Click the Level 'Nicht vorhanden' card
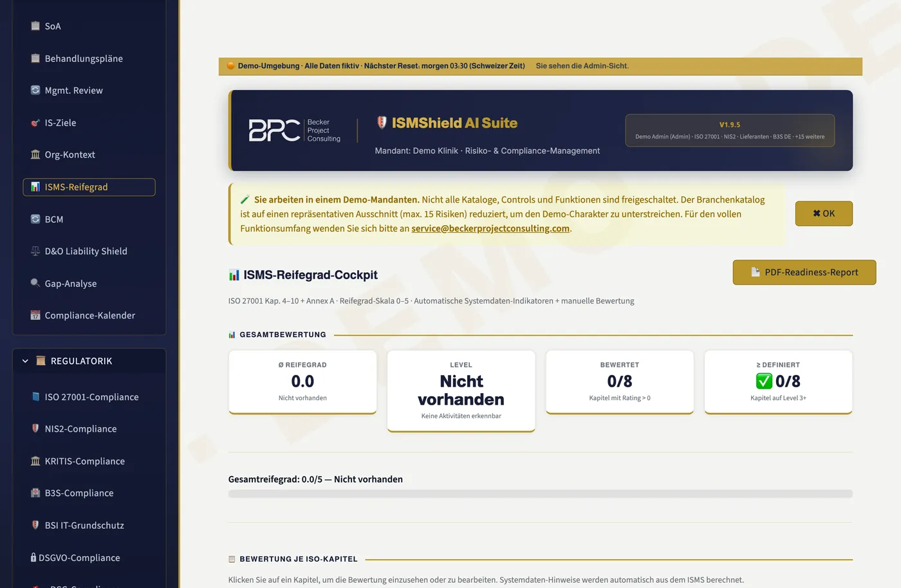The image size is (901, 588). (x=461, y=391)
